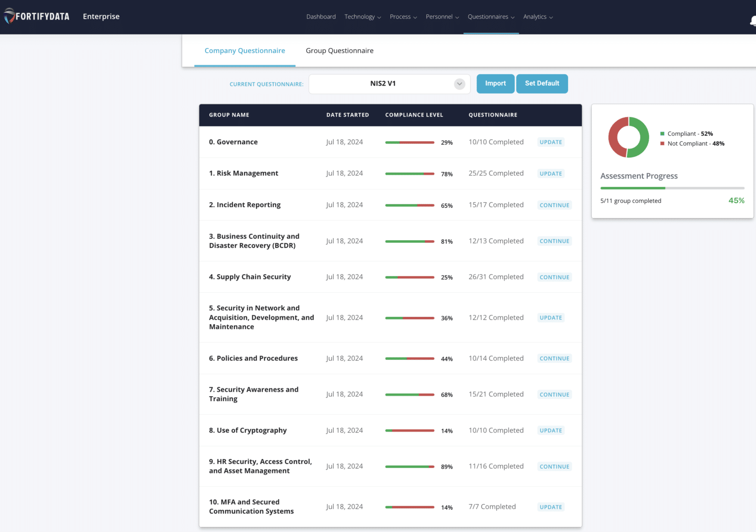The image size is (756, 532).
Task: Click the compliance donut chart
Action: pyautogui.click(x=629, y=137)
